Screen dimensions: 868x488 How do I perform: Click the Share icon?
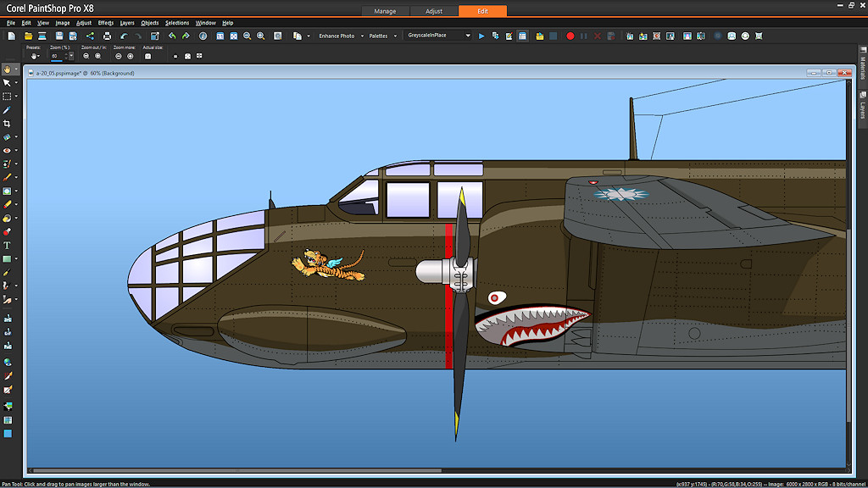click(x=90, y=36)
